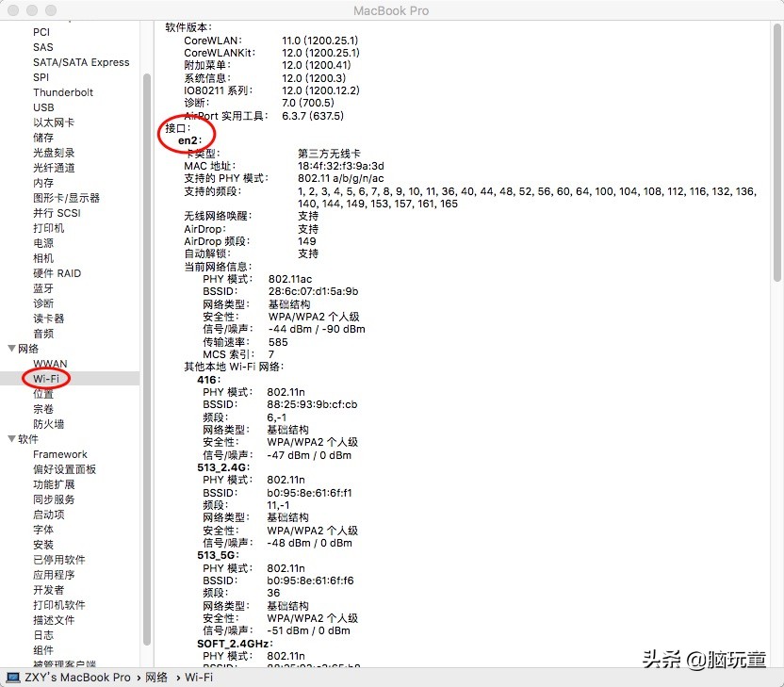Select USB in the hardware sidebar
The image size is (784, 687).
coord(43,107)
